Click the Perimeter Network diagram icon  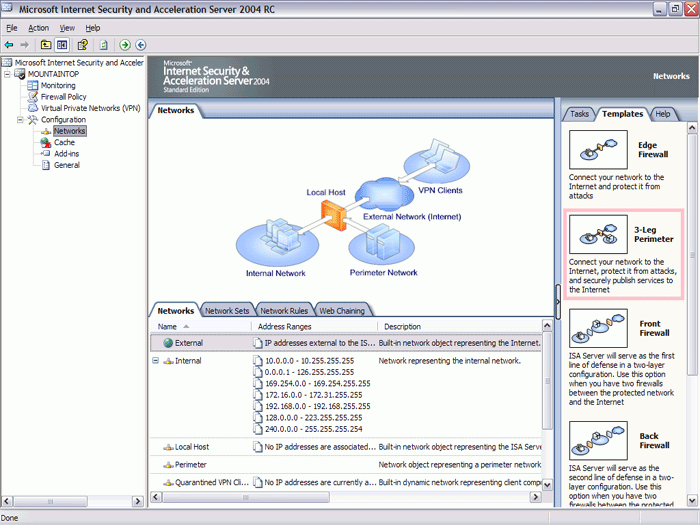click(382, 245)
